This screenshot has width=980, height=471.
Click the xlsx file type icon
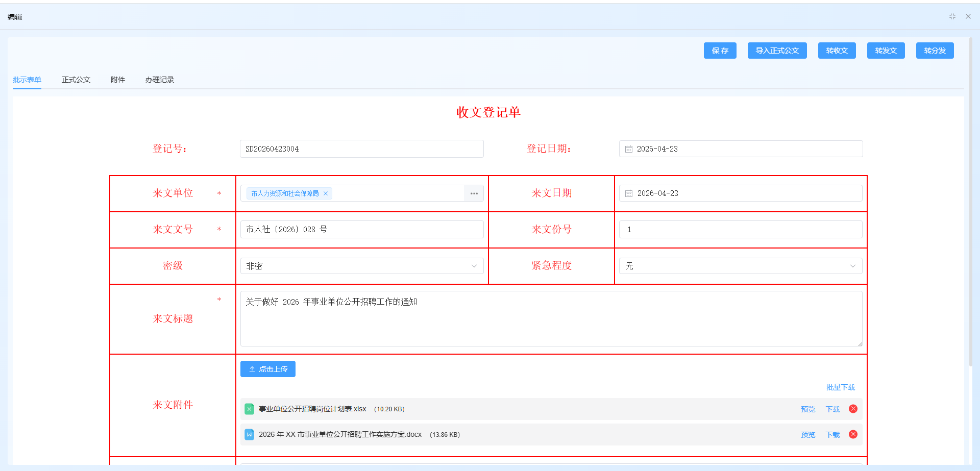(x=249, y=409)
